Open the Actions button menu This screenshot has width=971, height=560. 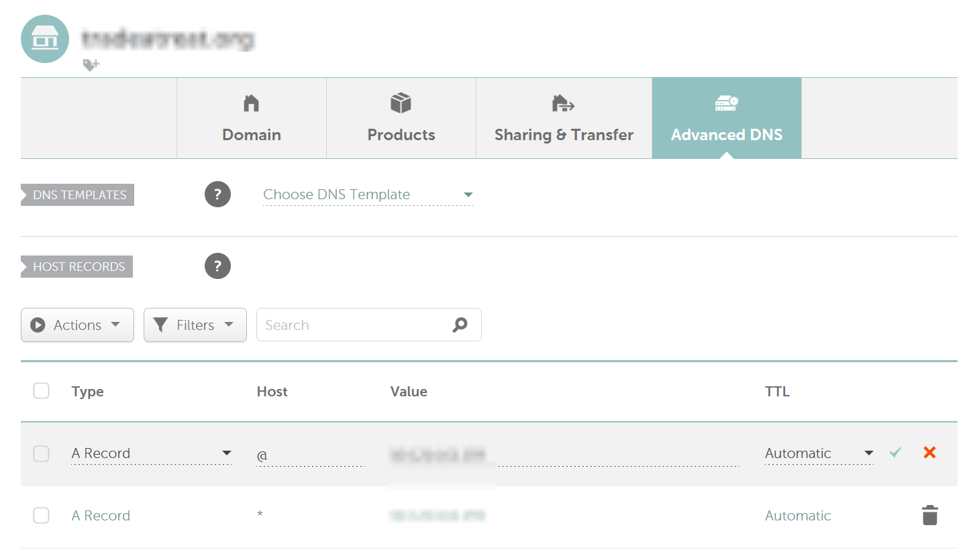[x=77, y=325]
